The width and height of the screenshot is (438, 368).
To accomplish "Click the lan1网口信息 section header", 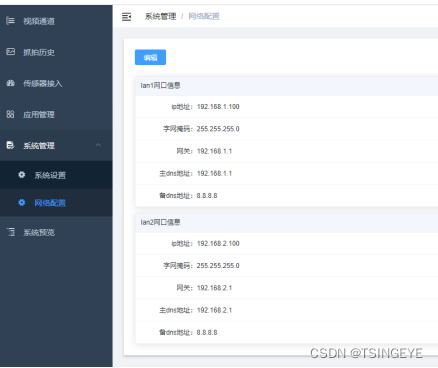I will click(286, 86).
